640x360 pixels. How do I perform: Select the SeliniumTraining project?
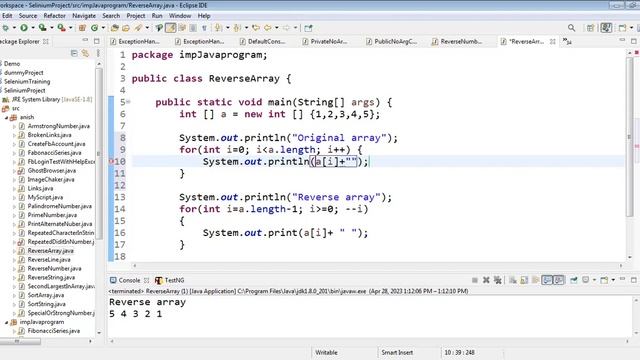(27, 81)
